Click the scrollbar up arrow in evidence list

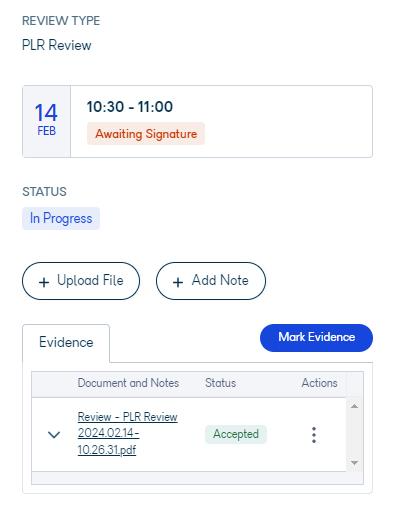pyautogui.click(x=354, y=406)
